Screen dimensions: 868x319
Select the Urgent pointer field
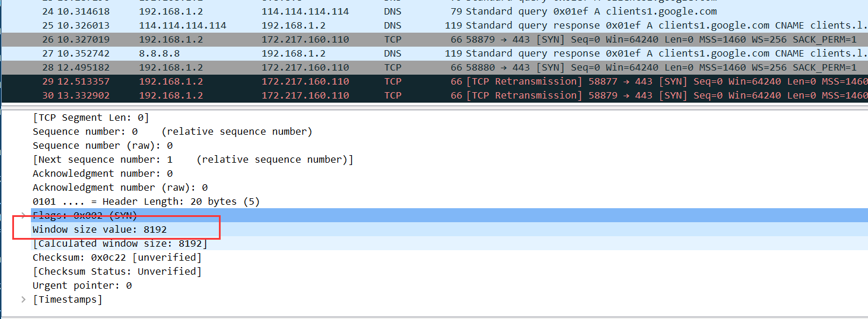pyautogui.click(x=82, y=286)
